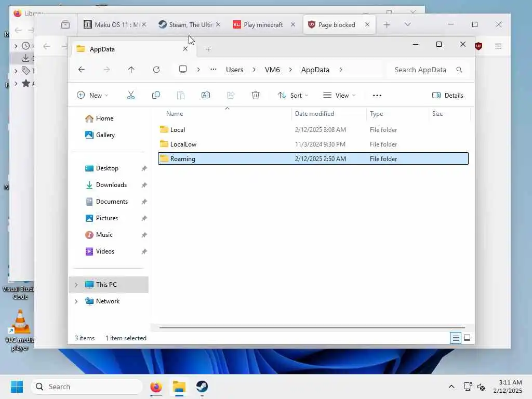Open the Windows Start menu
The image size is (532, 399).
pyautogui.click(x=17, y=387)
